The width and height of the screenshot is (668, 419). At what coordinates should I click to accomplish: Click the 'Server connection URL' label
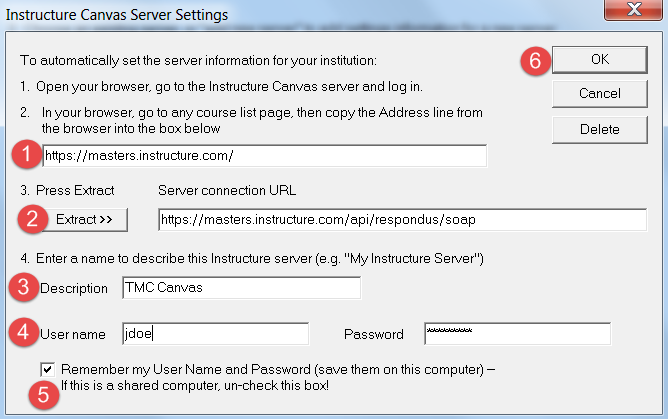coord(227,190)
